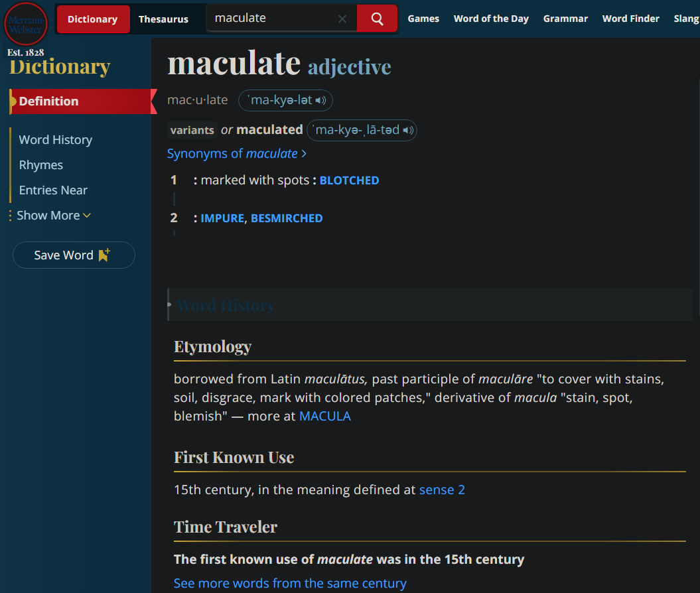Jump to Entries Near in sidebar

(x=53, y=190)
